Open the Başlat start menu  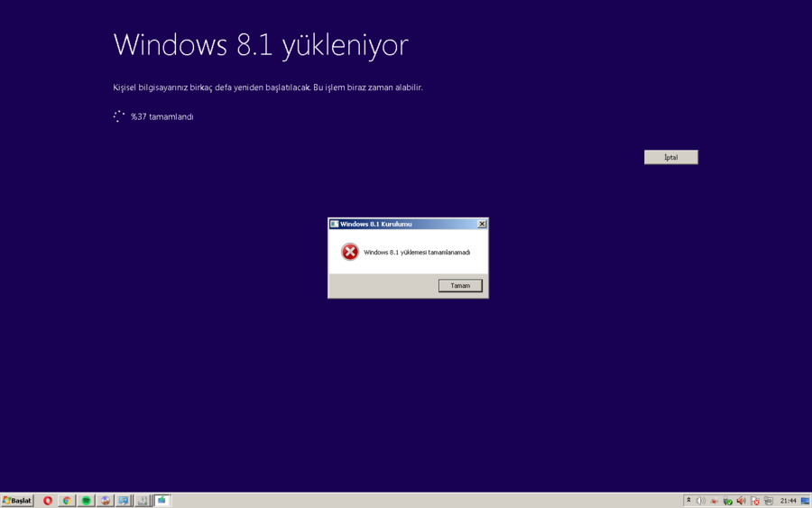(17, 500)
